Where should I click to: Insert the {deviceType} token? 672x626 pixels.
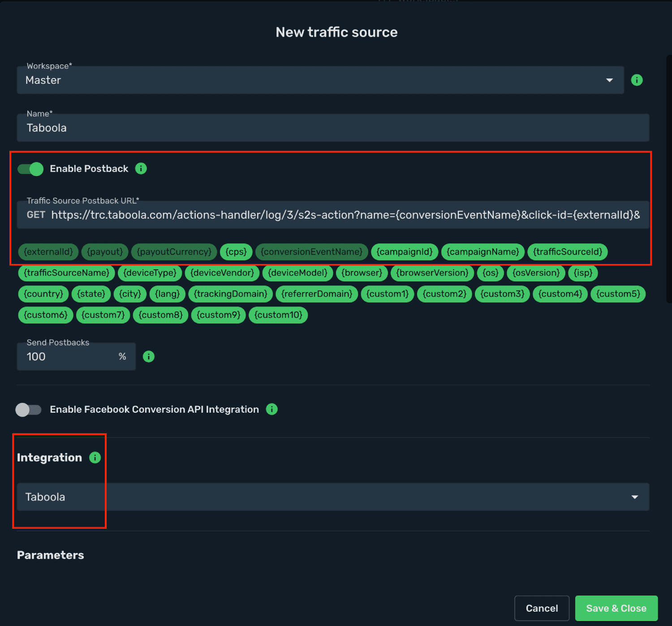pyautogui.click(x=150, y=273)
